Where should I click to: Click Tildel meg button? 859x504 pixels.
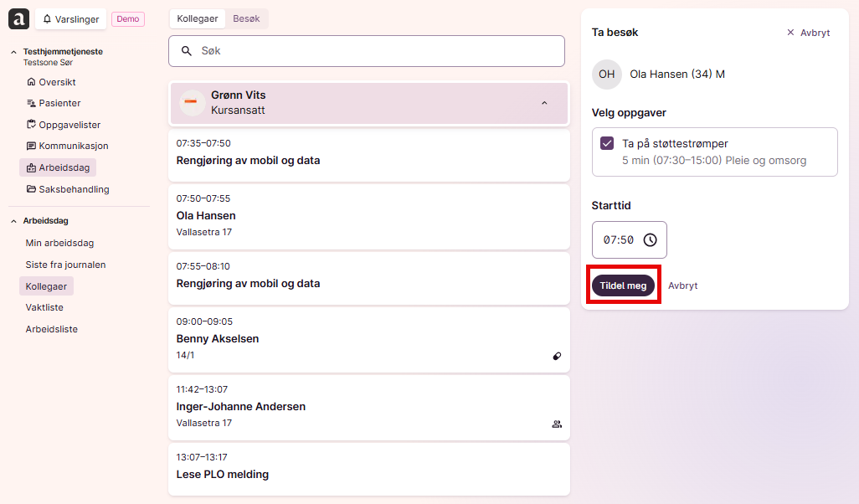pos(623,285)
